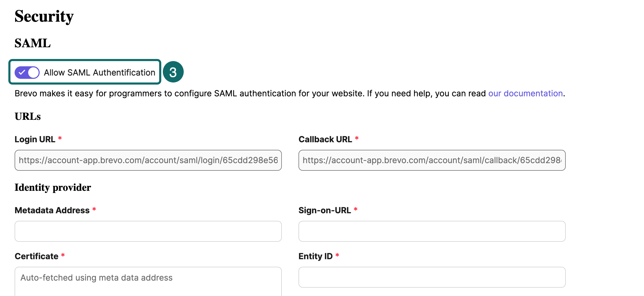644x296 pixels.
Task: Click the step 3 numbered badge
Action: (x=173, y=72)
